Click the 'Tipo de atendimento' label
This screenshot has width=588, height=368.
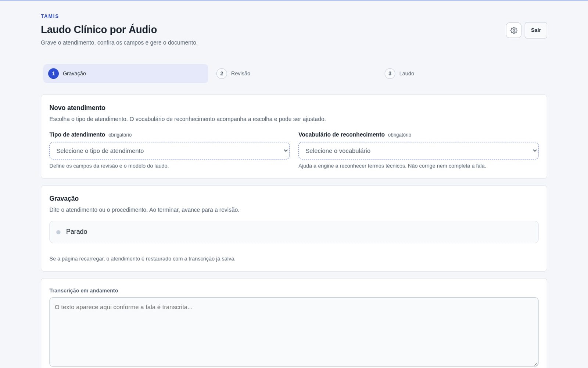click(x=77, y=135)
